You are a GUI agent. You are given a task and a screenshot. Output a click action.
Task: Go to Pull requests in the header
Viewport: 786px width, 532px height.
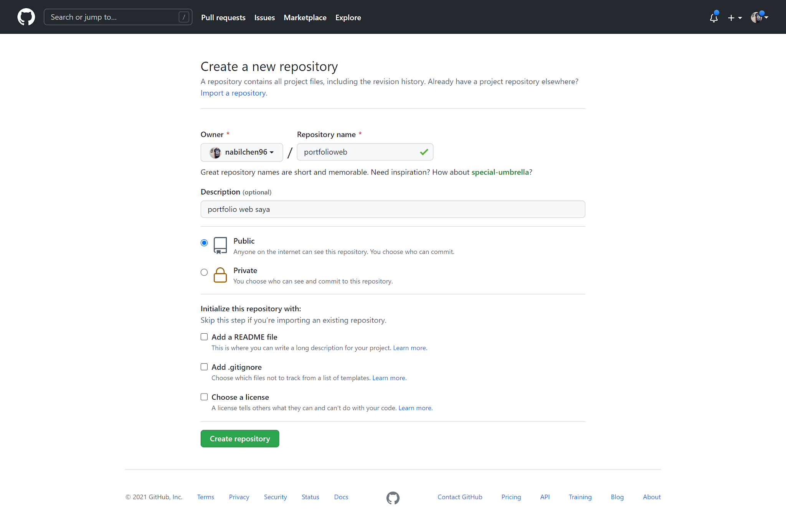(x=223, y=18)
